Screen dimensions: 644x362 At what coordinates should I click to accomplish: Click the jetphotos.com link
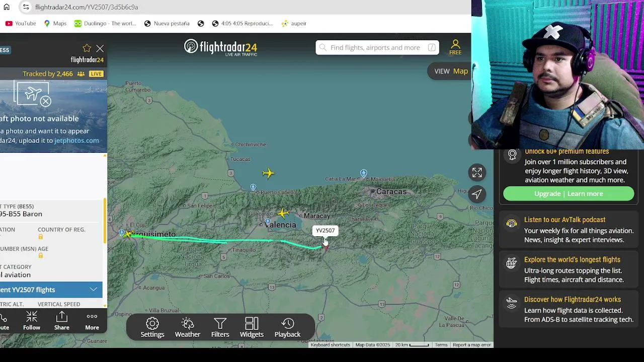(76, 140)
